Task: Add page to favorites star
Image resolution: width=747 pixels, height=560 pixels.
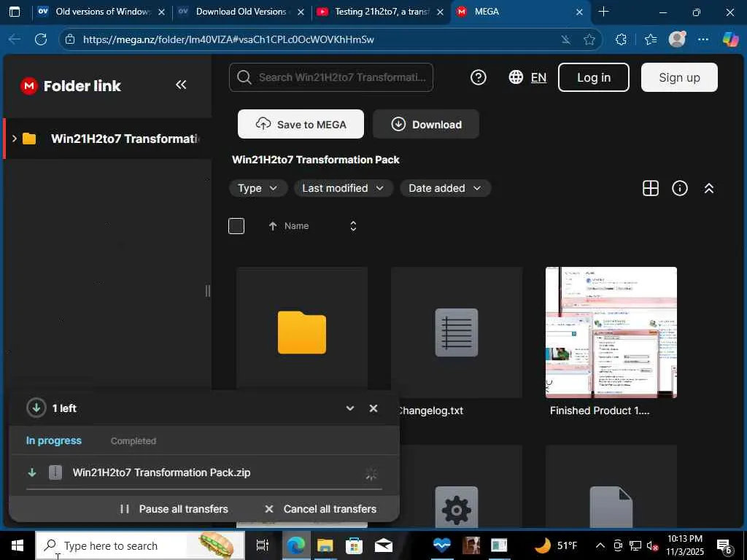Action: pos(589,39)
